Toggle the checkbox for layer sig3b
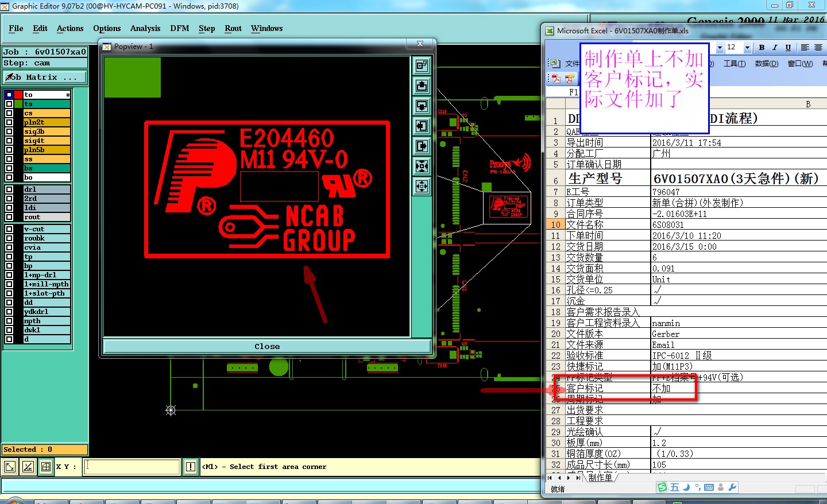The height and width of the screenshot is (504, 827). tap(9, 131)
